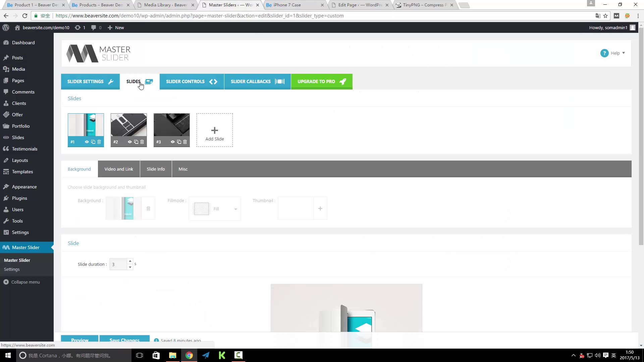644x362 pixels.
Task: Remove background image with trash icon
Action: point(148,208)
